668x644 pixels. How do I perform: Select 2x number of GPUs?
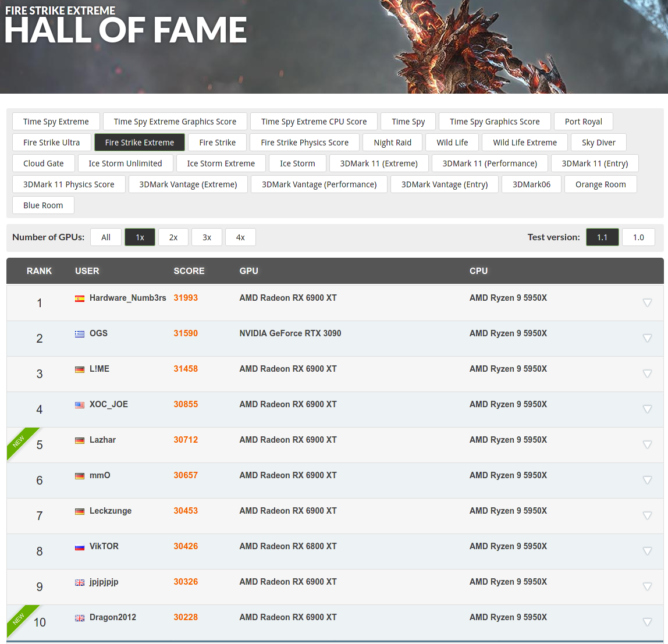pos(173,237)
